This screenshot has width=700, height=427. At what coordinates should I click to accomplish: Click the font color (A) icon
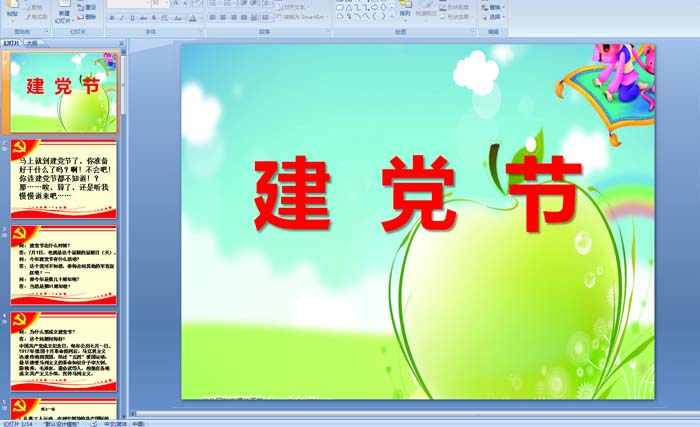coord(192,18)
